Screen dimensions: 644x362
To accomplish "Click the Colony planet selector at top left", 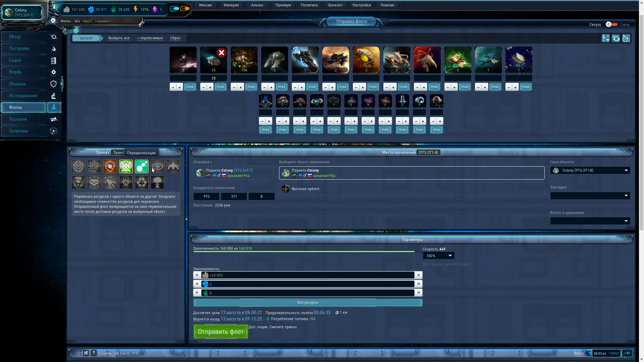I will click(22, 12).
